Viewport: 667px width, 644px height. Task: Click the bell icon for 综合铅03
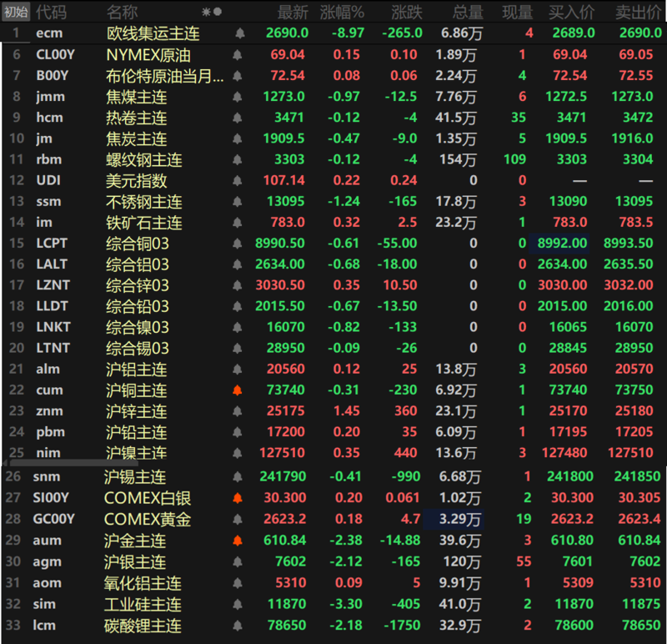click(x=238, y=306)
